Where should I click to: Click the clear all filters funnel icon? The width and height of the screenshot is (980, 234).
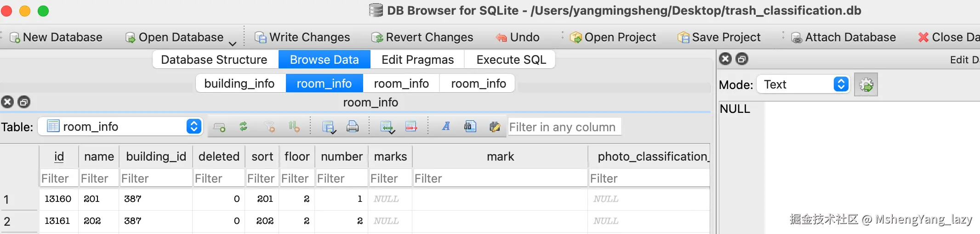click(x=269, y=127)
